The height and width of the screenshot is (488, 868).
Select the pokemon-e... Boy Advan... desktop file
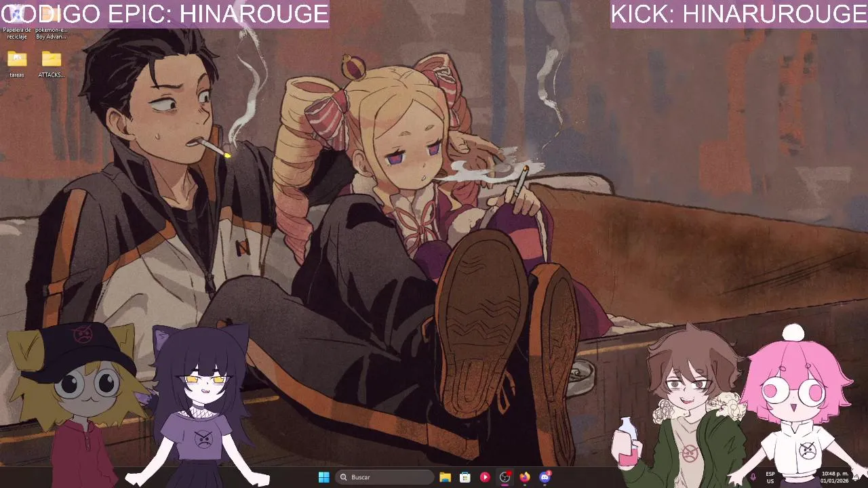tap(52, 24)
